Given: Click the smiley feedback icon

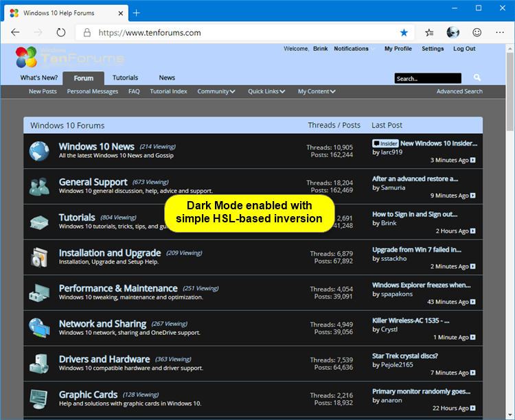Looking at the screenshot, I should click(477, 32).
